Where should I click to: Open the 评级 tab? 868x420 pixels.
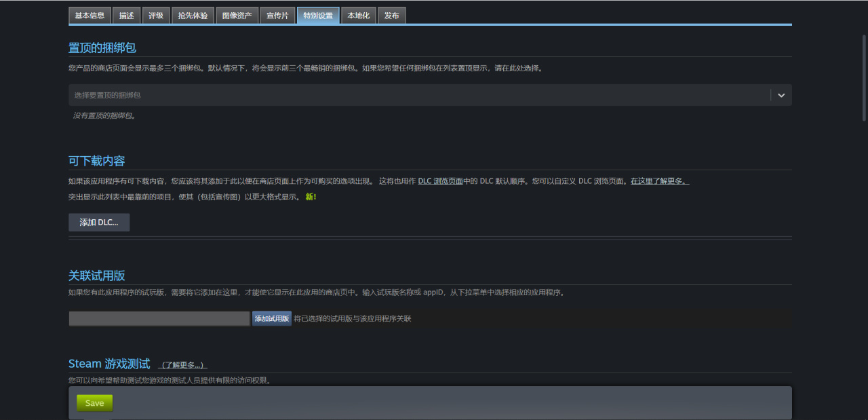(x=156, y=16)
